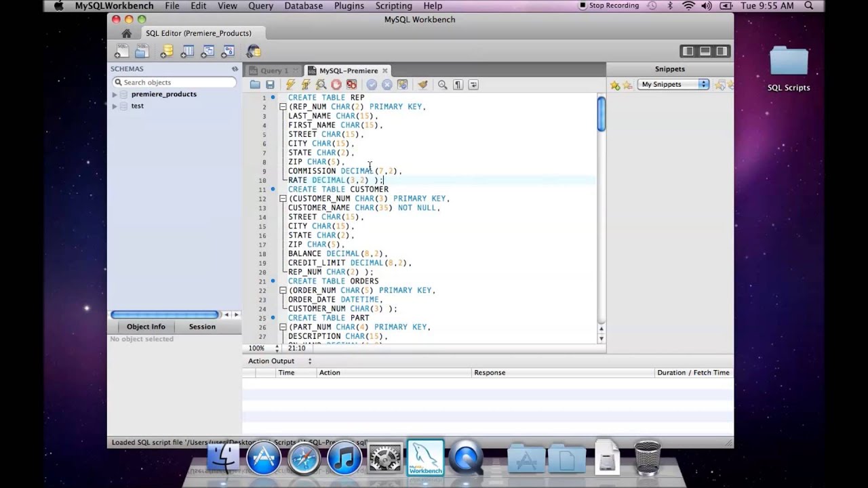
Task: Click the create new routine icon
Action: click(228, 51)
